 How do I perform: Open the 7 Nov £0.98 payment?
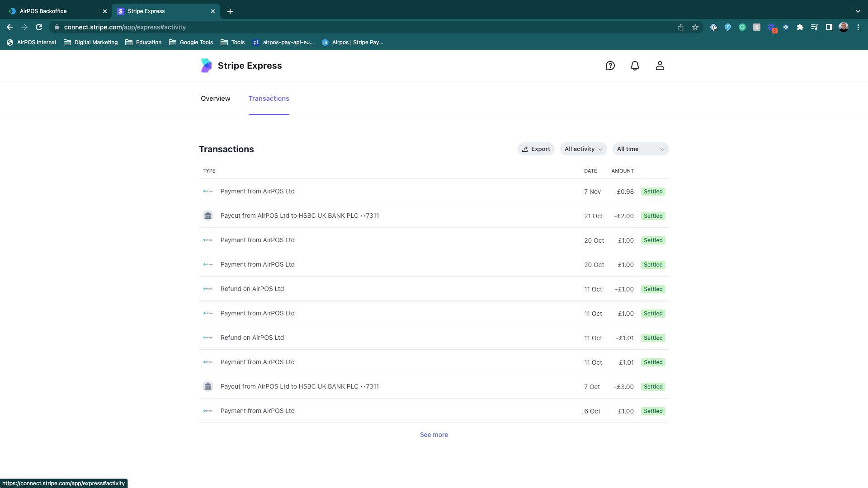click(258, 192)
